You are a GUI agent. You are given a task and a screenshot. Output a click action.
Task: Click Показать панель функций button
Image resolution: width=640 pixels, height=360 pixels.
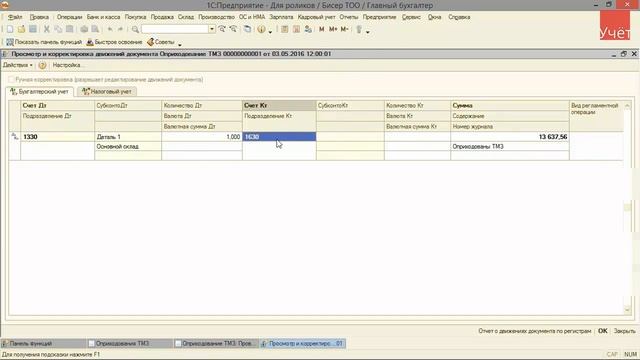tap(44, 42)
